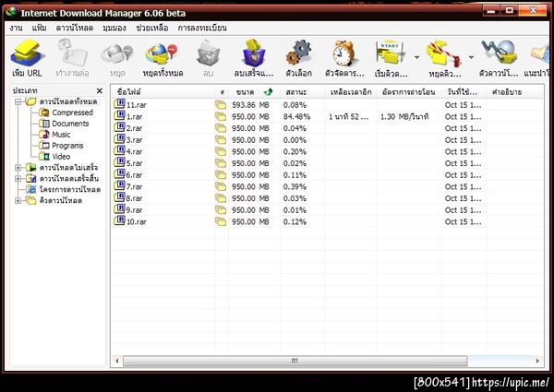Select the 10.rar file entry
The image size is (554, 392).
point(136,221)
